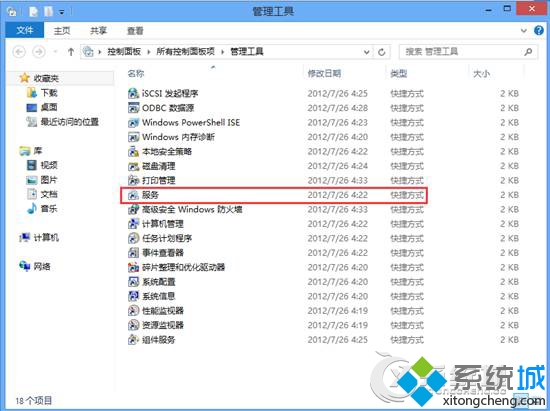This screenshot has height=411, width=550.
Task: Select 网络 in the navigation pane
Action: click(x=42, y=267)
